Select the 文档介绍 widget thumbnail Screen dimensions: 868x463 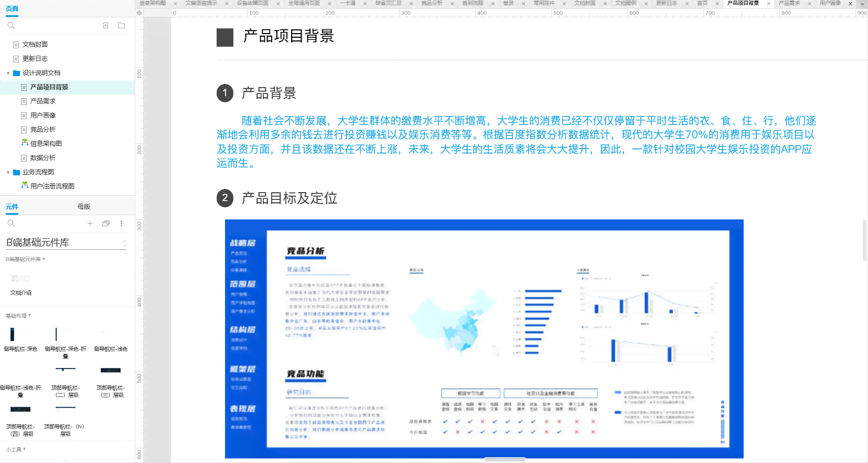click(x=20, y=278)
